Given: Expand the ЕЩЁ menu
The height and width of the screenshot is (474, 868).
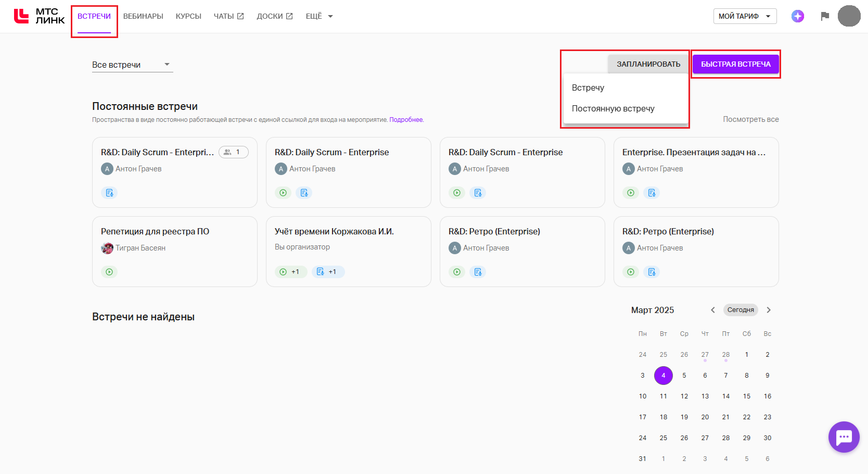Looking at the screenshot, I should (x=319, y=16).
